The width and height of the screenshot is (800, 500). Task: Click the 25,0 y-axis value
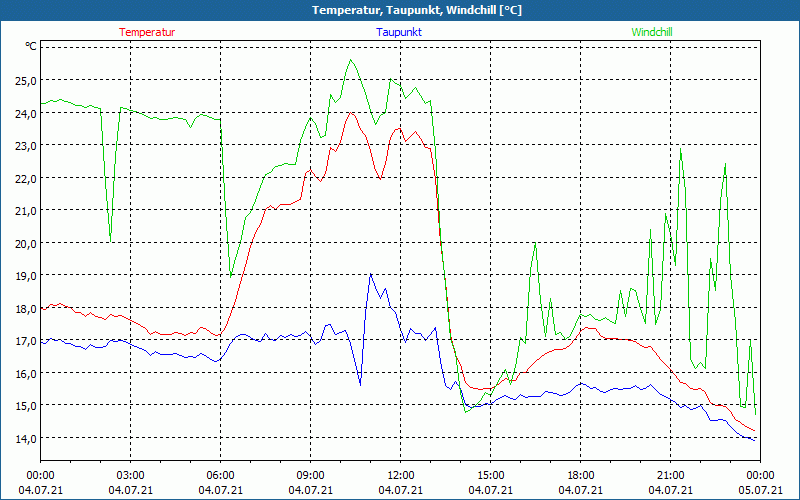27,81
